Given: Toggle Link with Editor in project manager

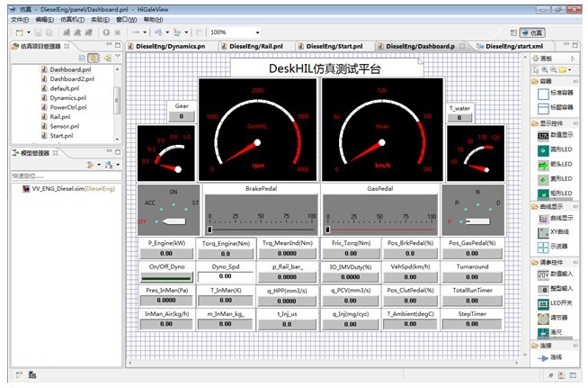Looking at the screenshot, I should pyautogui.click(x=93, y=58).
